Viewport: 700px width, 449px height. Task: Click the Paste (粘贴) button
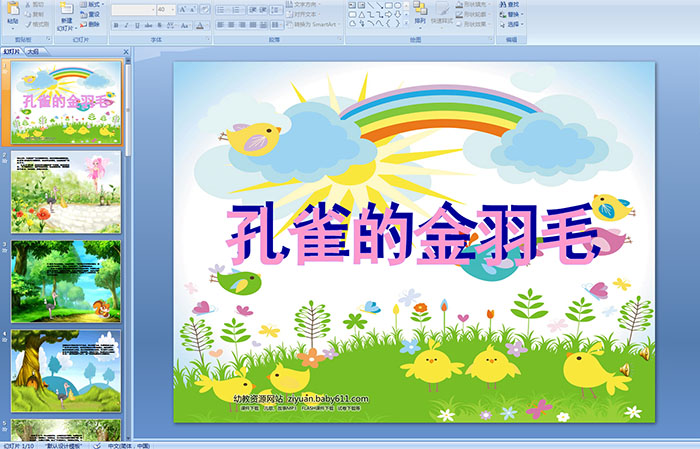pyautogui.click(x=13, y=14)
